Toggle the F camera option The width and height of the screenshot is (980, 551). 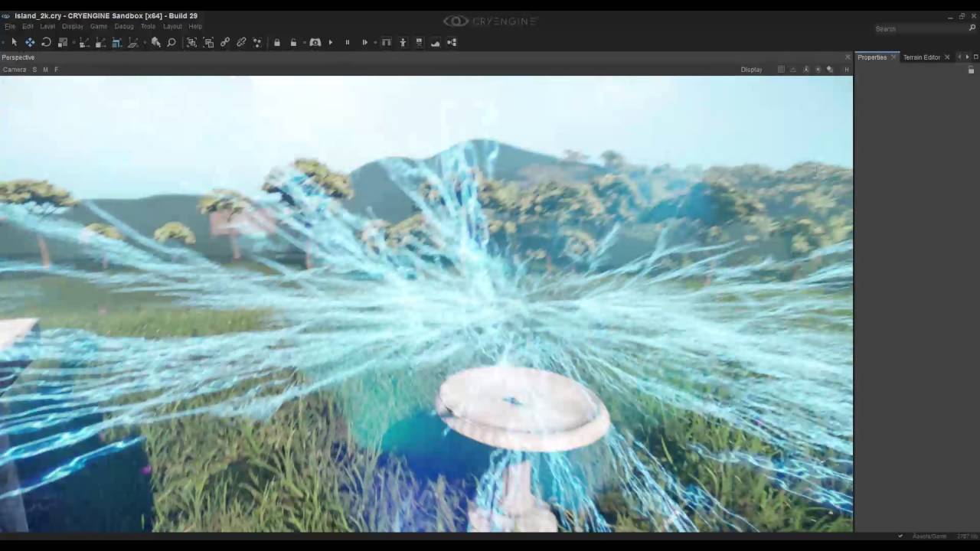pos(56,70)
